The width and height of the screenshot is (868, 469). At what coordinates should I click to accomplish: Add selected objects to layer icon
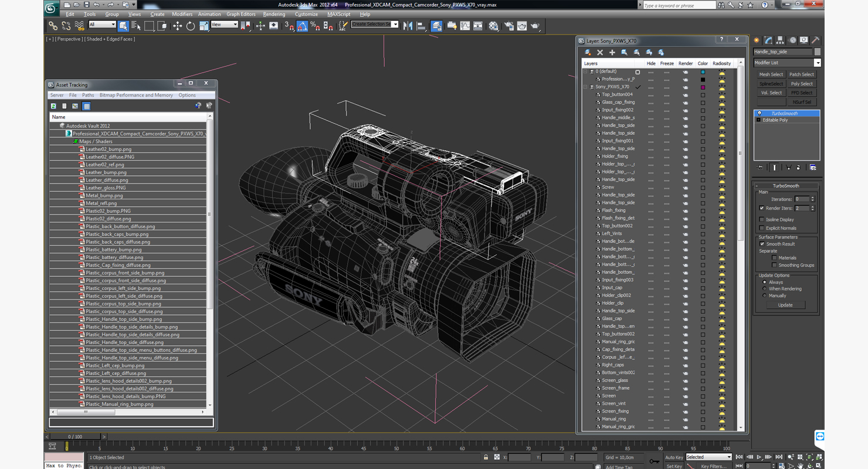coord(612,52)
